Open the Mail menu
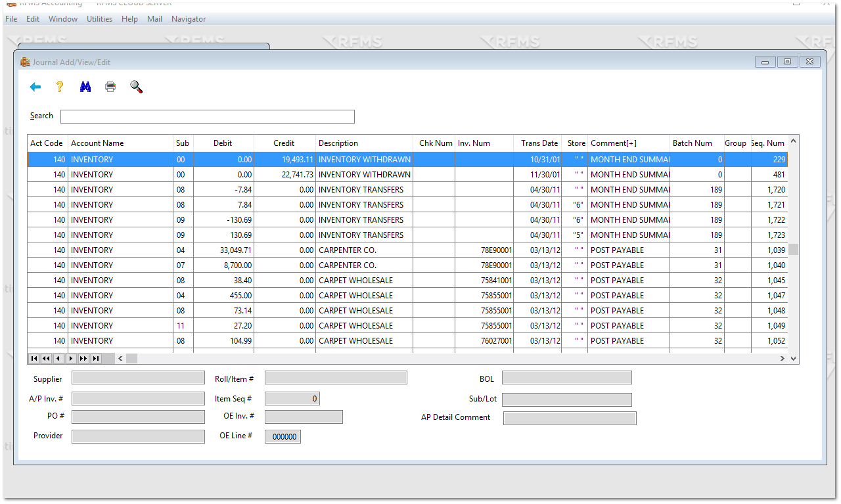Image resolution: width=841 pixels, height=504 pixels. coord(154,19)
